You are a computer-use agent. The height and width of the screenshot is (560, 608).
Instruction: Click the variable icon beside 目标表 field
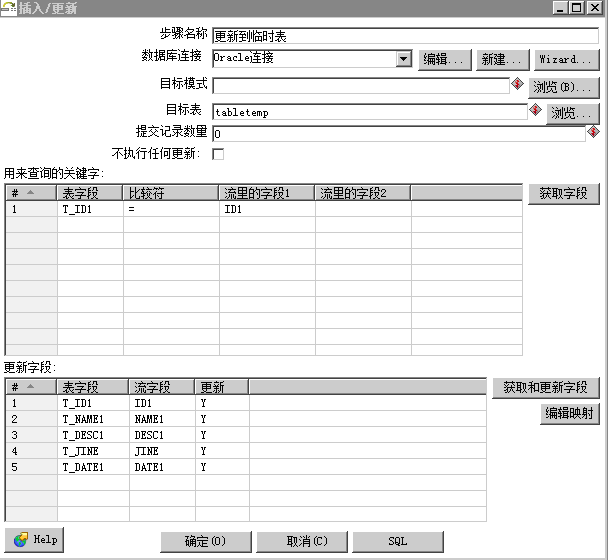click(x=535, y=110)
